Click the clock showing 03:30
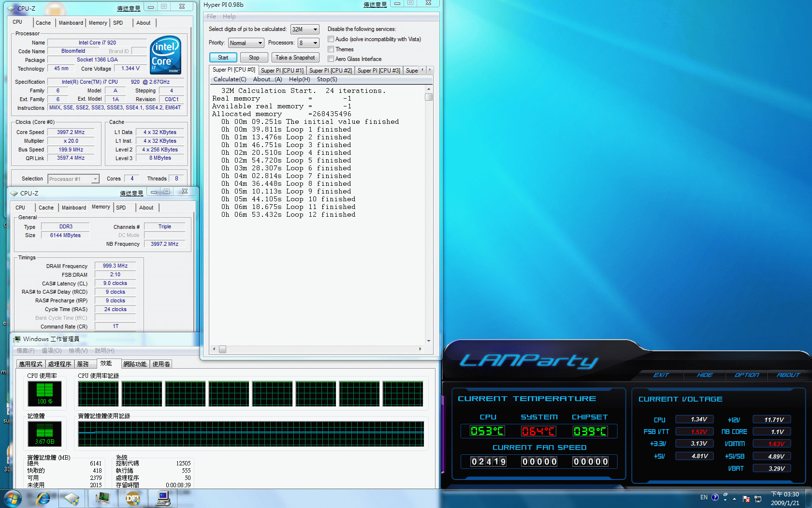This screenshot has width=812, height=508. pyautogui.click(x=785, y=494)
